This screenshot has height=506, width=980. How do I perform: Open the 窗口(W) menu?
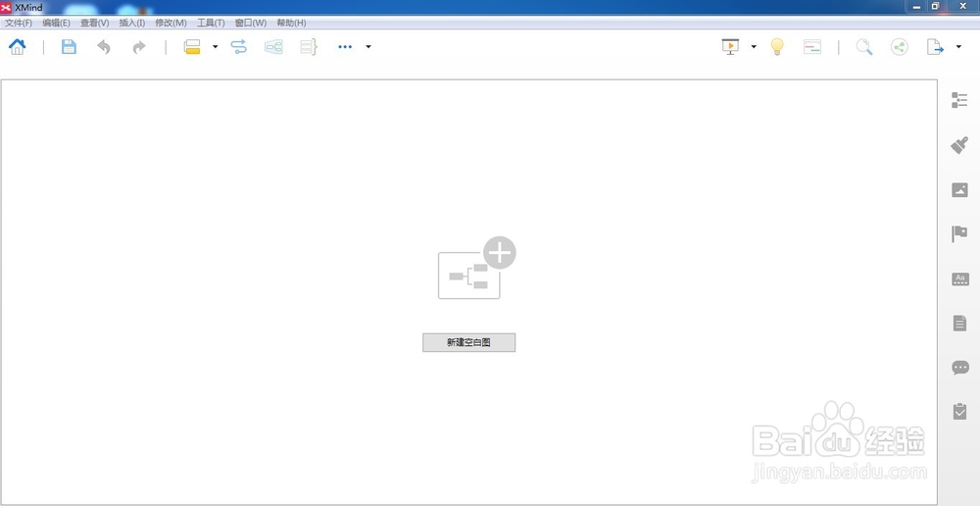pos(251,23)
